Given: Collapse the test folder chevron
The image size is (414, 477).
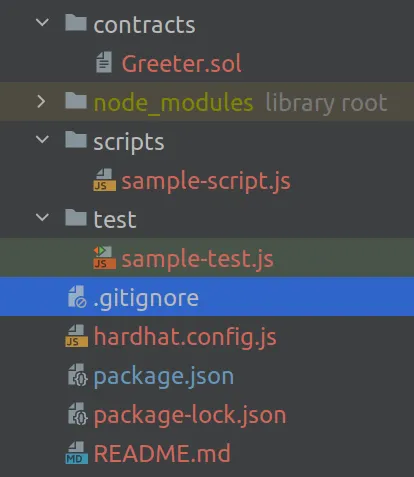Looking at the screenshot, I should pos(42,217).
